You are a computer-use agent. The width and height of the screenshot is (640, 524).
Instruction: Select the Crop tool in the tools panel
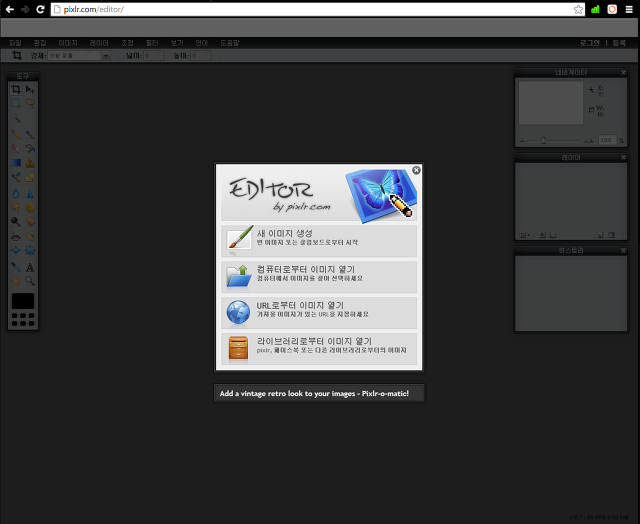(x=16, y=89)
